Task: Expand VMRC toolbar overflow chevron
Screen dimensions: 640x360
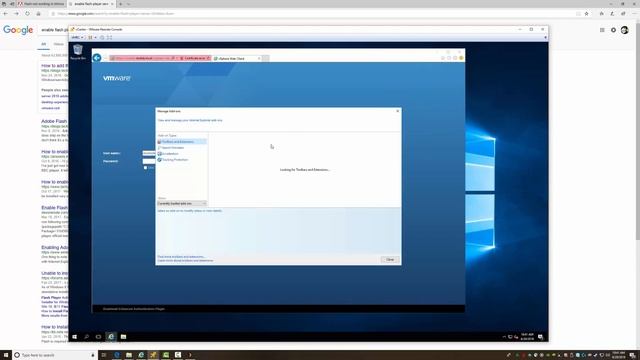Action: click(x=545, y=38)
